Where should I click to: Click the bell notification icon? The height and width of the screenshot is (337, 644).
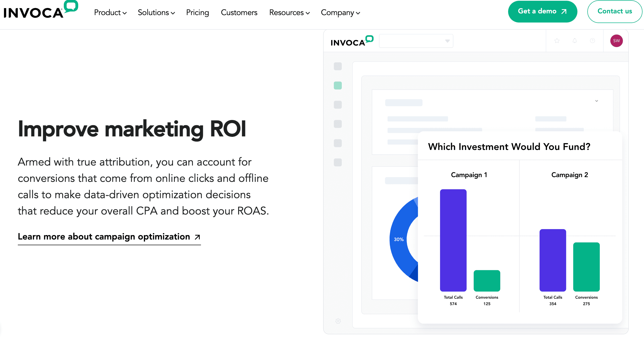click(574, 41)
